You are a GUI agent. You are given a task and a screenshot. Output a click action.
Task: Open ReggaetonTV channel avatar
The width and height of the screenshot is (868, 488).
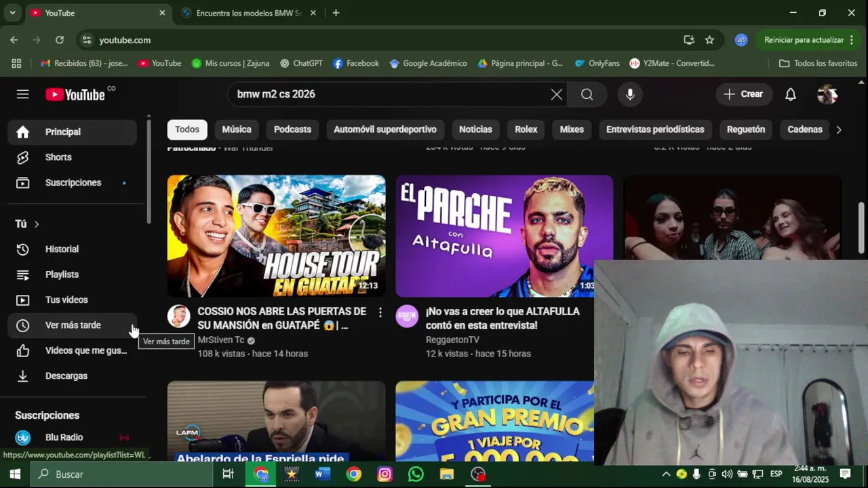407,316
